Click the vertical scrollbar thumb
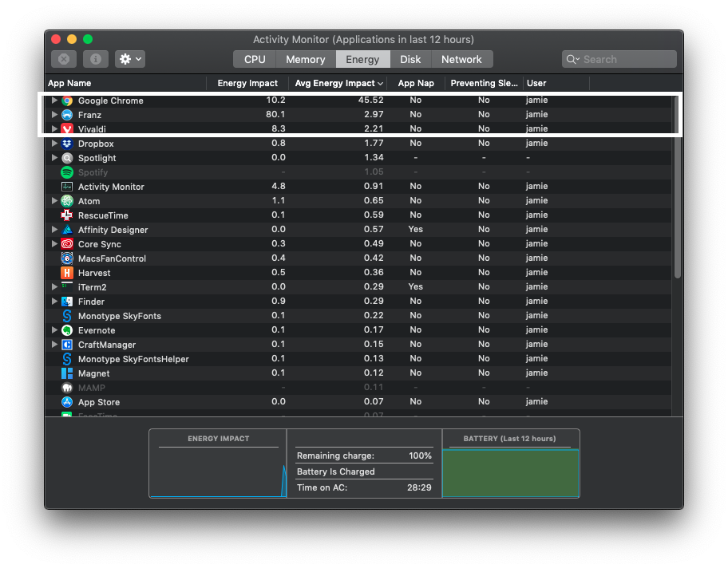Viewport: 728px width, 568px height. click(678, 186)
